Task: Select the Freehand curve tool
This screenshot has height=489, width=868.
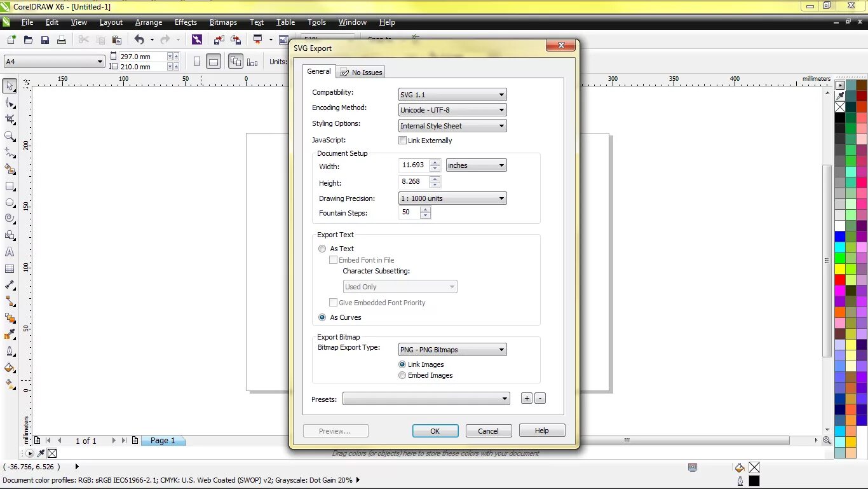Action: point(10,153)
